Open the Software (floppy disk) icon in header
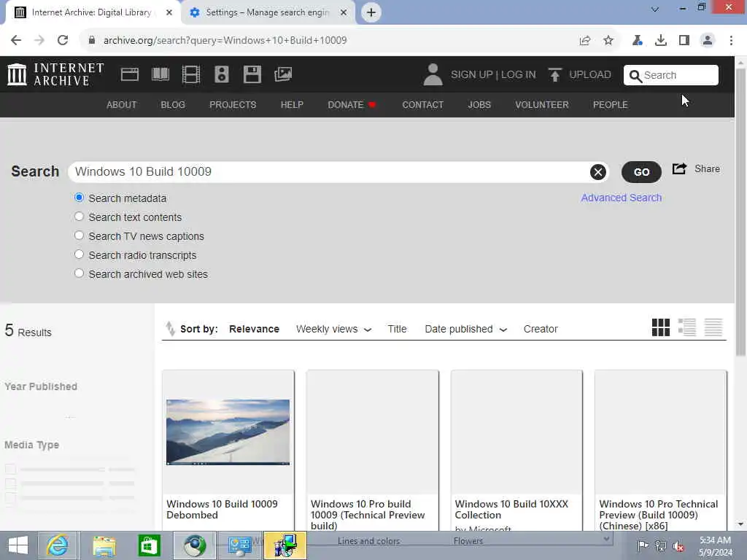Viewport: 747px width, 560px height. coord(252,74)
